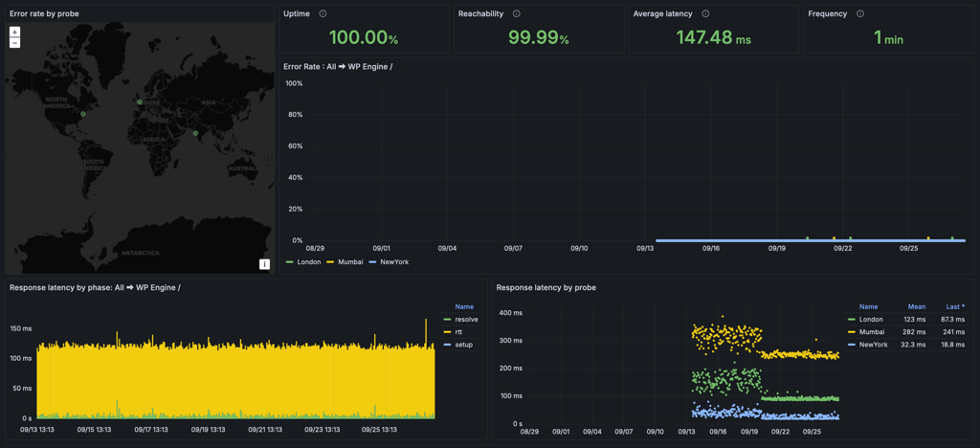Click the green London color swatch in probe legend
This screenshot has height=448, width=980.
(851, 320)
